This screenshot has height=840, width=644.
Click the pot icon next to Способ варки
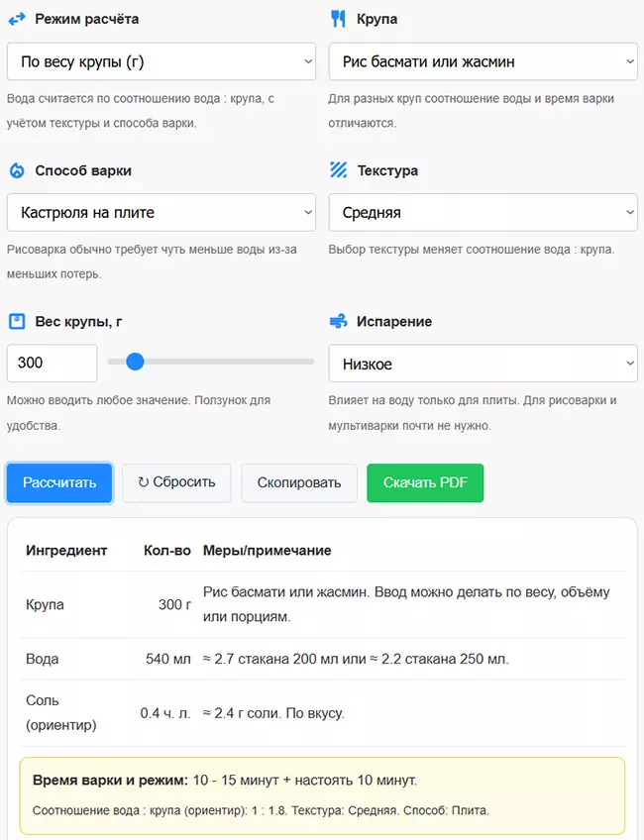(x=16, y=169)
